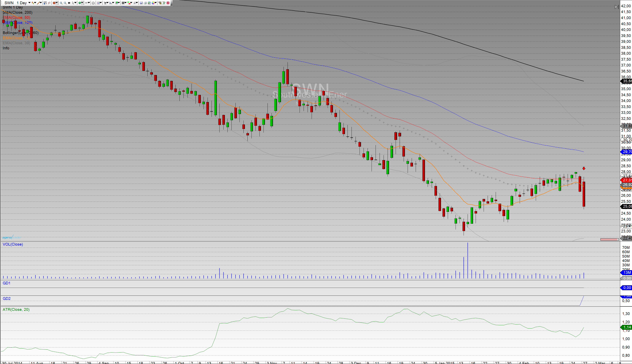Open the drawing pencil tool dropdown
The image size is (632, 364).
41,3
